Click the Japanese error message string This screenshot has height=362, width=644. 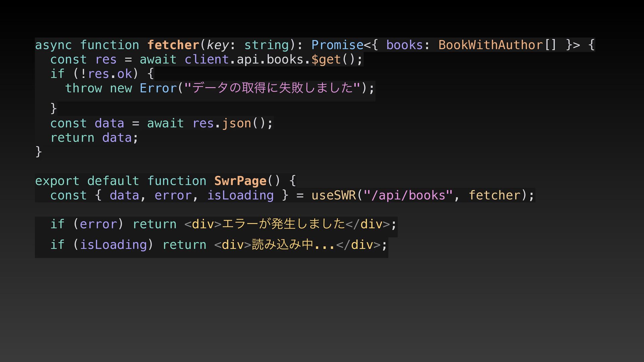[272, 88]
